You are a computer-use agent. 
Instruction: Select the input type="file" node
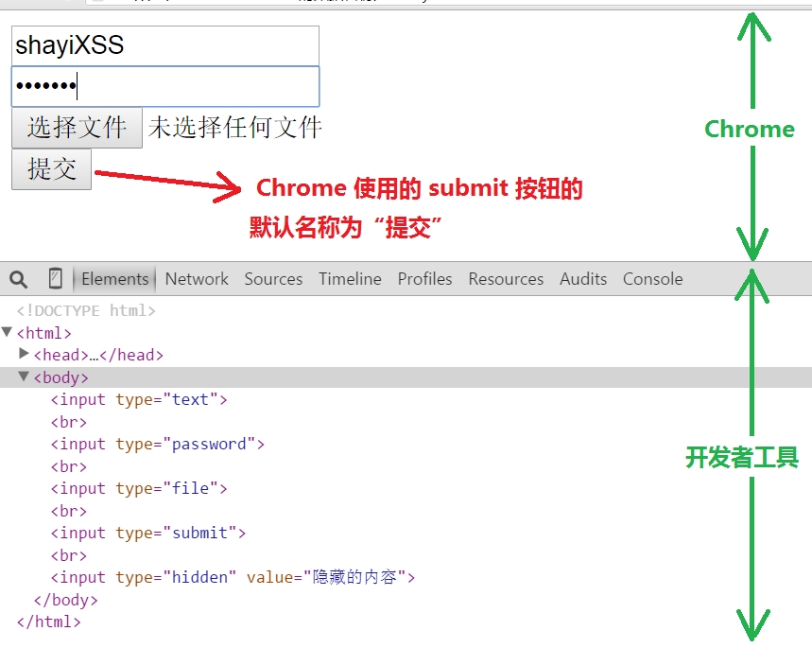[x=139, y=488]
